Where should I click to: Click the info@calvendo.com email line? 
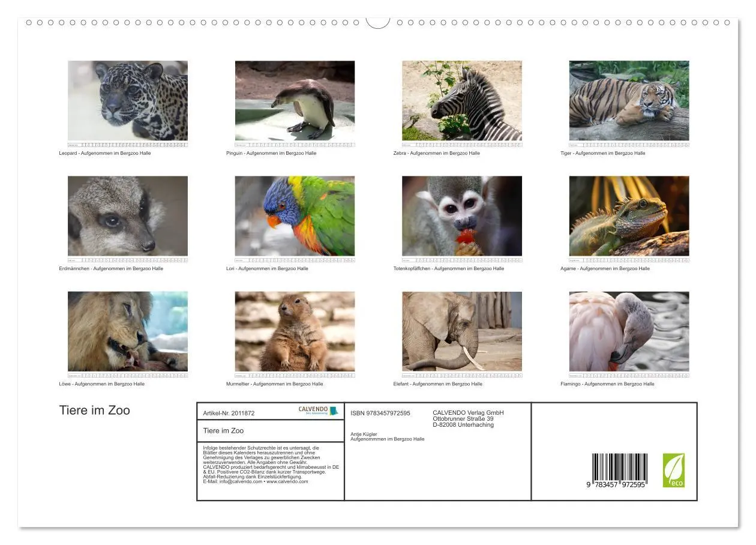pyautogui.click(x=256, y=481)
